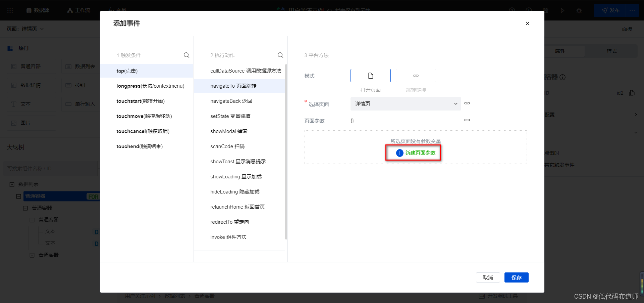Viewport: 644px width, 303px height.
Task: Collapse the 数据列表 node in outline tree
Action: [12, 184]
